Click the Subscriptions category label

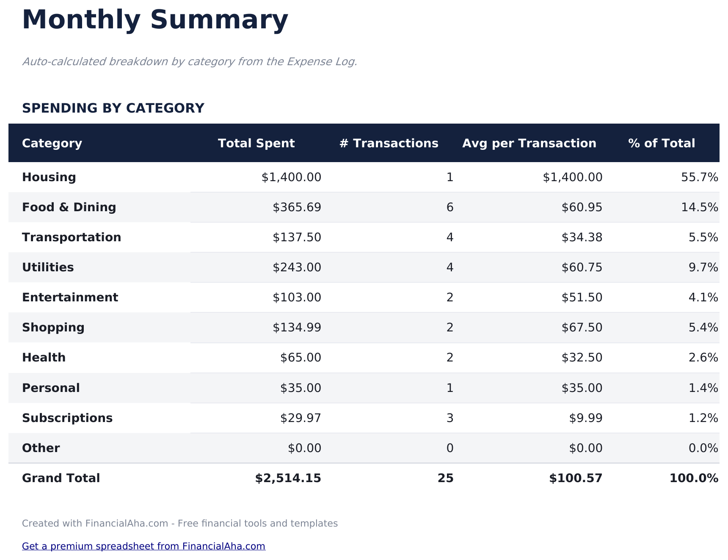[x=67, y=418]
